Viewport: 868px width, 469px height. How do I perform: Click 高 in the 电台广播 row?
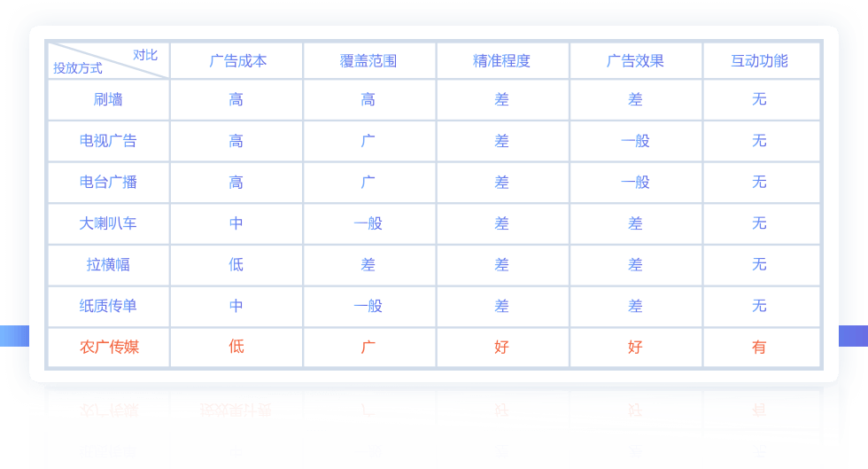pyautogui.click(x=236, y=182)
